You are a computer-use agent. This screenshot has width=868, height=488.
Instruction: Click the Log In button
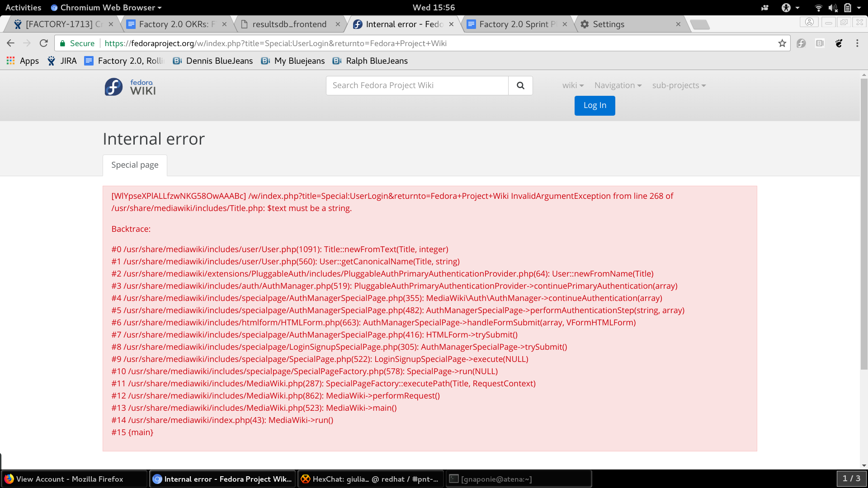[x=594, y=105]
